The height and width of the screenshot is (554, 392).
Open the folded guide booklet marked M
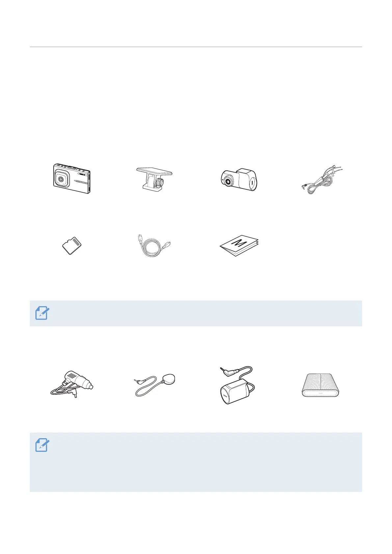239,245
